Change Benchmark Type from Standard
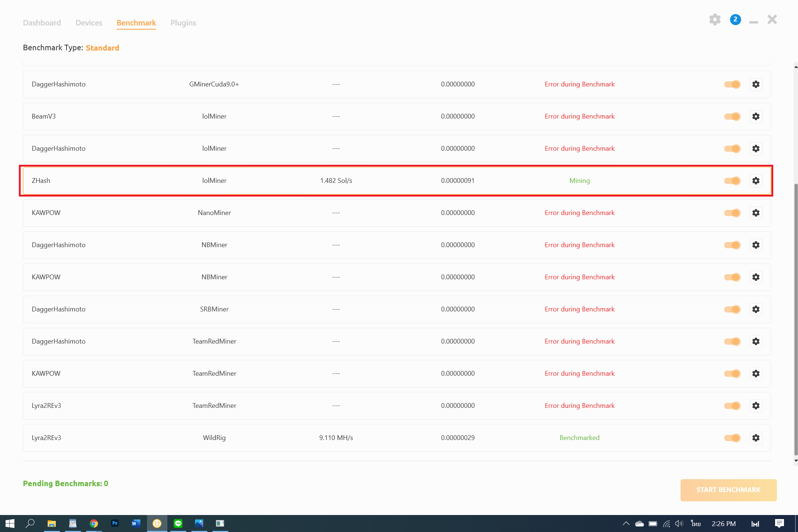 102,48
